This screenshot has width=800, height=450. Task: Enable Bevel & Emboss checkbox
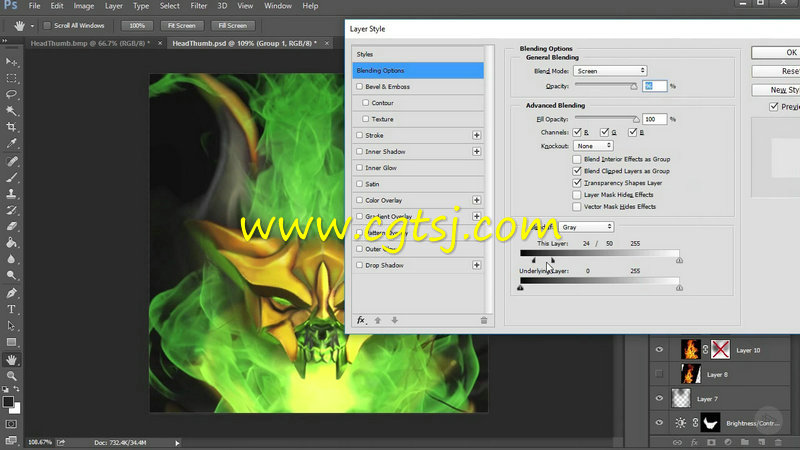coord(360,87)
